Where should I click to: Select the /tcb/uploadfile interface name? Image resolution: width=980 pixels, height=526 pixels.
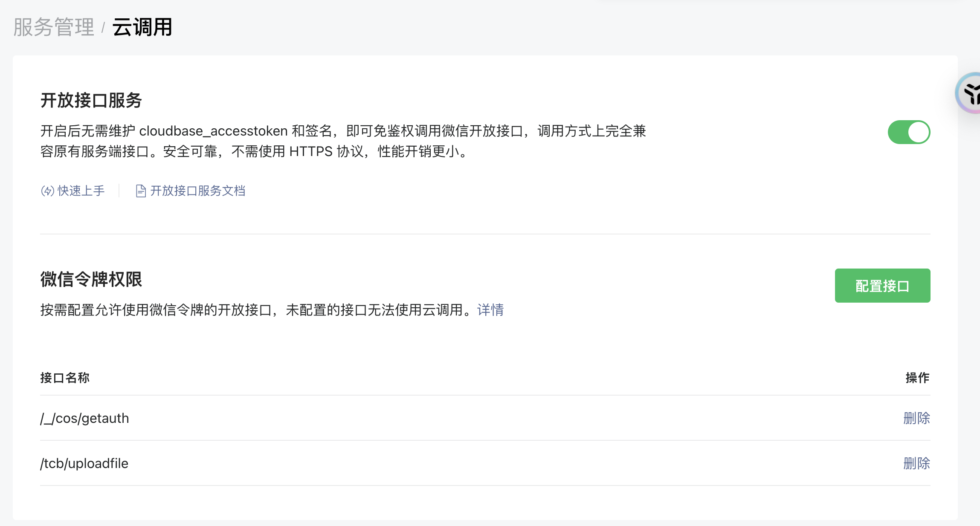(84, 464)
